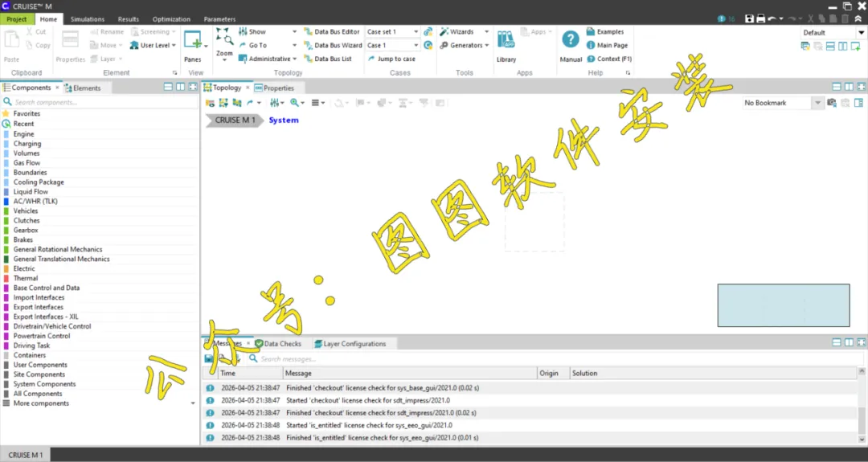Expand the Generators dropdown
The height and width of the screenshot is (462, 868).
(486, 45)
